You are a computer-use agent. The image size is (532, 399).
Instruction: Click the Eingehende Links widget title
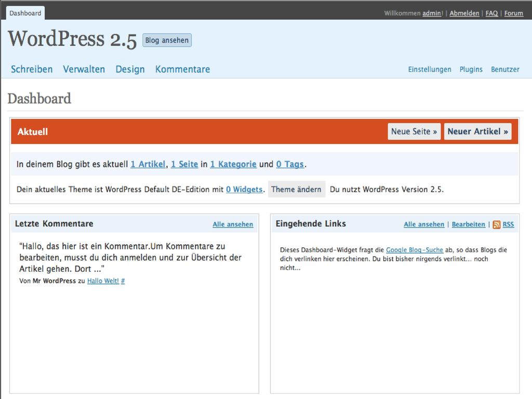click(x=311, y=223)
